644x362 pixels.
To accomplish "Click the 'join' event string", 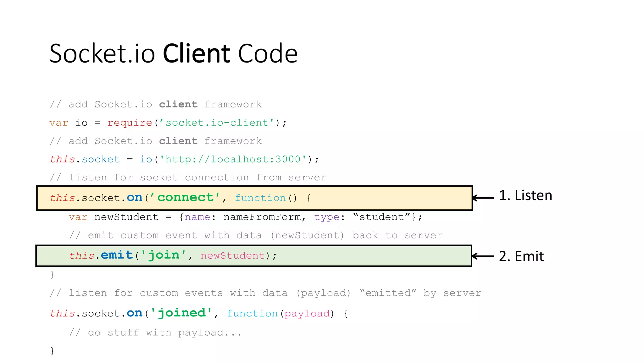I will (x=163, y=255).
